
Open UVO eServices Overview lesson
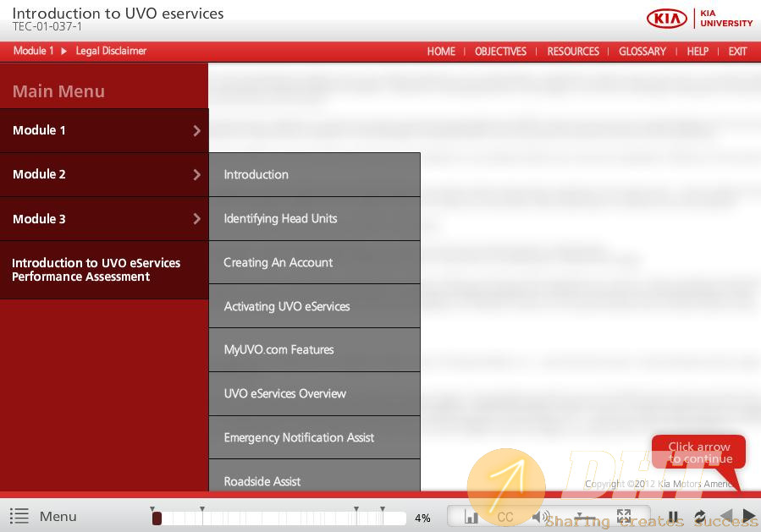315,394
